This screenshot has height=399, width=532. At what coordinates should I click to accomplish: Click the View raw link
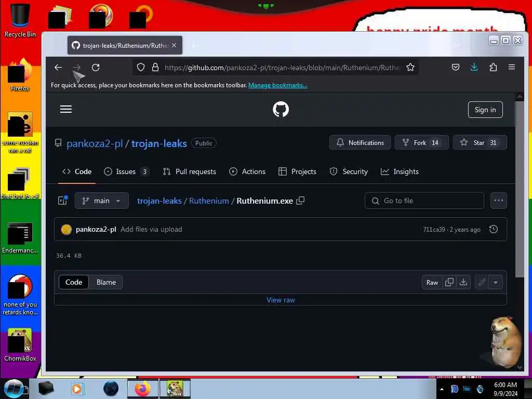point(281,300)
